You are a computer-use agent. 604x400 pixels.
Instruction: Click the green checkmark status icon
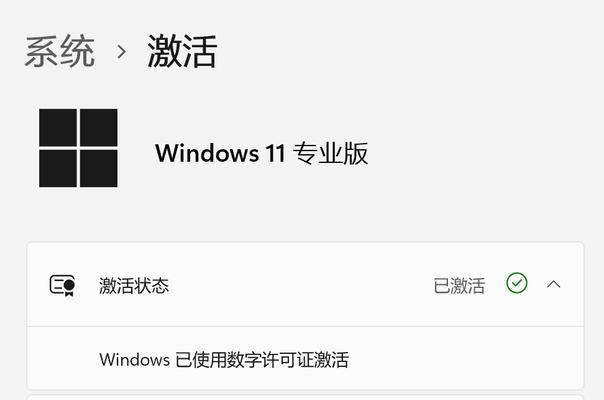click(x=517, y=283)
